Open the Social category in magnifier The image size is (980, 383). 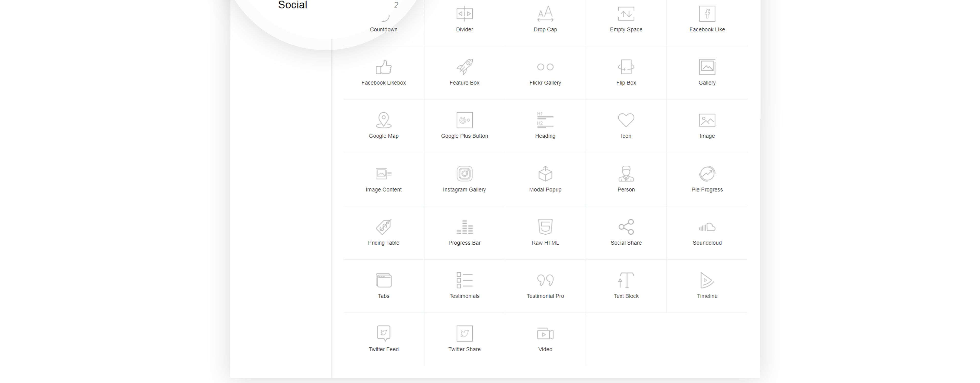(x=292, y=5)
